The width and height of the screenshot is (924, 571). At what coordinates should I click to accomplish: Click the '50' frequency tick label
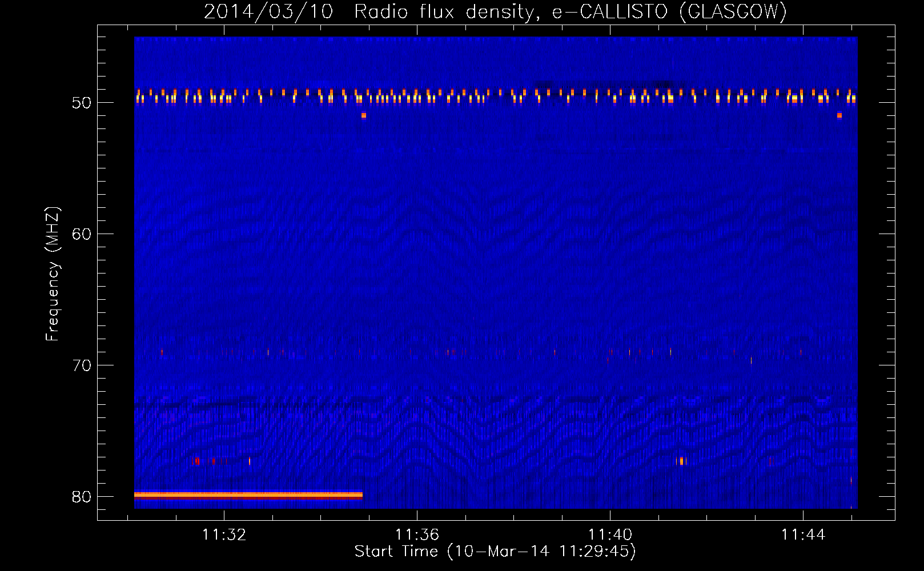click(82, 103)
